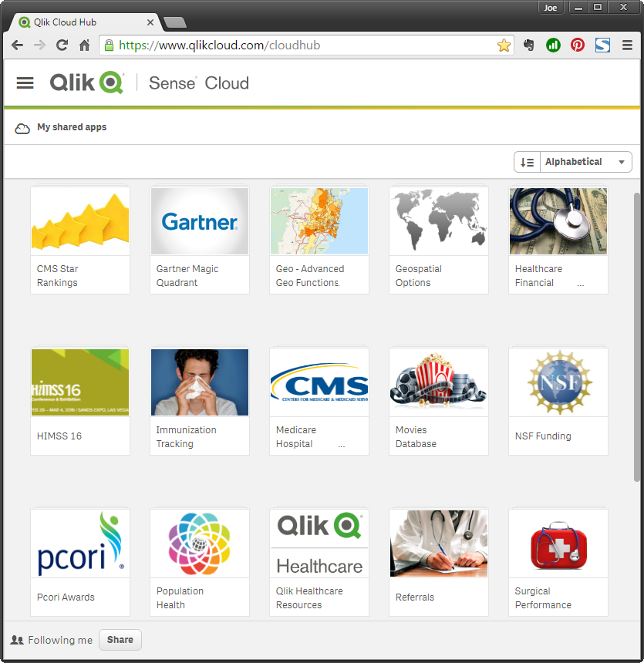
Task: Open the Movies Database app thumbnail
Action: [438, 382]
